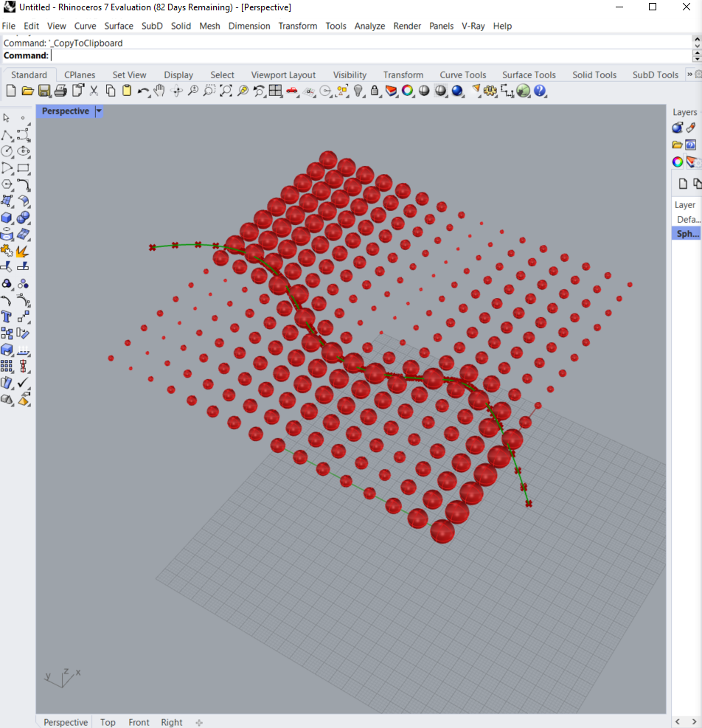
Task: Click the padlock Lock objects icon
Action: [375, 91]
